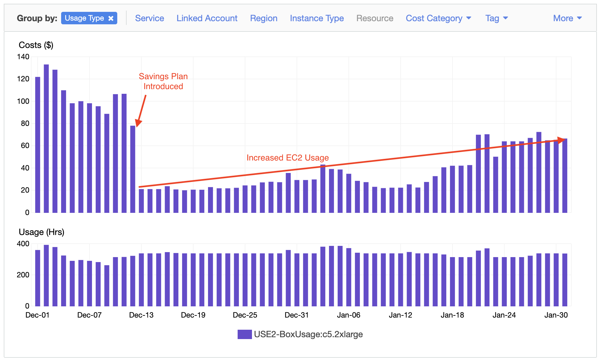This screenshot has height=364, width=600.
Task: Click the Dec-31 axis label
Action: coord(297,315)
